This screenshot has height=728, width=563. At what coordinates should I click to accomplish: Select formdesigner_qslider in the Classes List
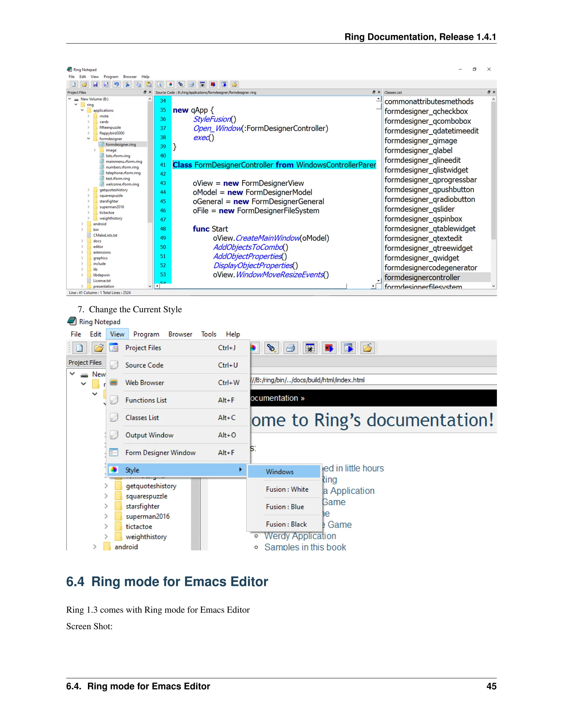click(419, 209)
